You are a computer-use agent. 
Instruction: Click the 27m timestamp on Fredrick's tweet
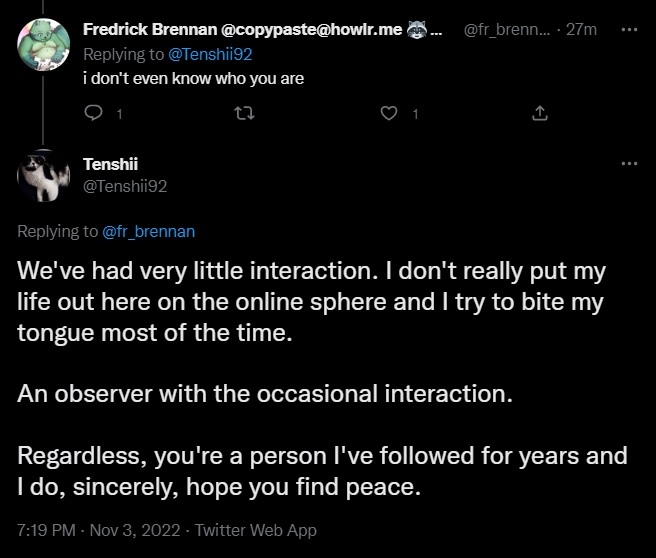click(581, 30)
